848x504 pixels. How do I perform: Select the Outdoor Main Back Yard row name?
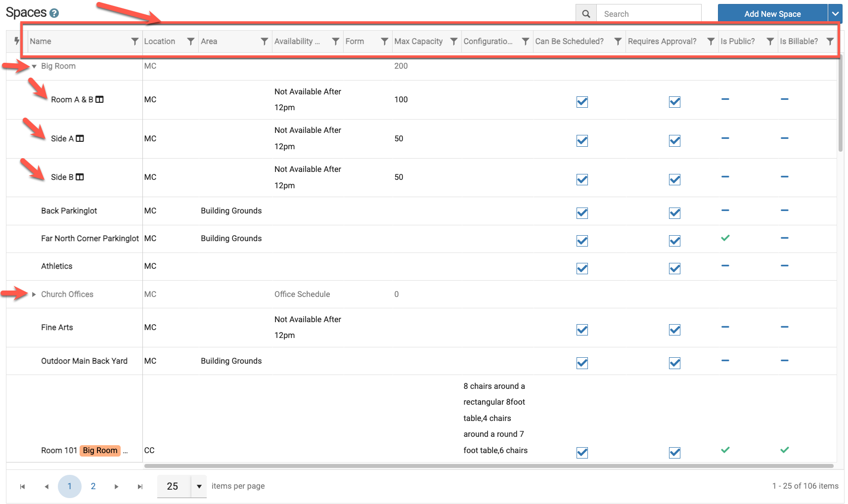point(84,361)
